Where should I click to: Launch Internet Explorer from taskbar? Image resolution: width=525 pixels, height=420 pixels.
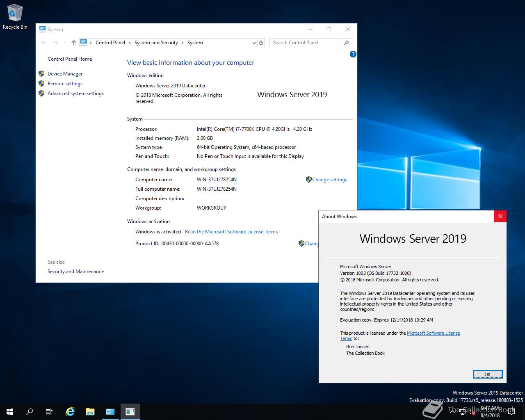(x=70, y=412)
